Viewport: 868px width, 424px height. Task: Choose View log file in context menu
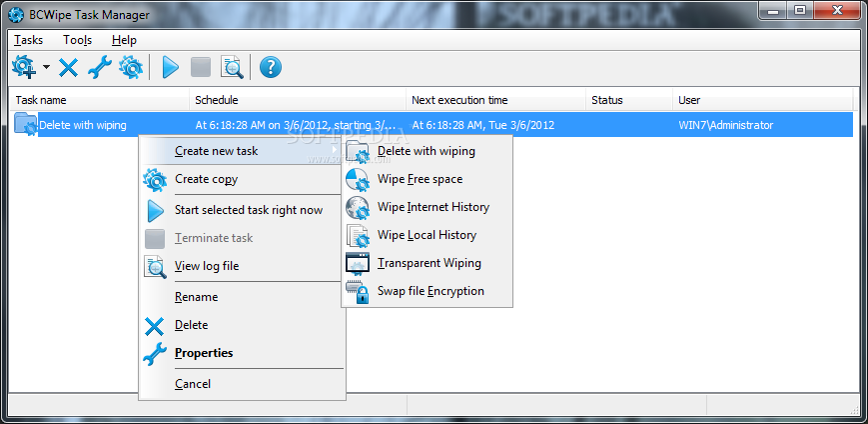click(242, 266)
